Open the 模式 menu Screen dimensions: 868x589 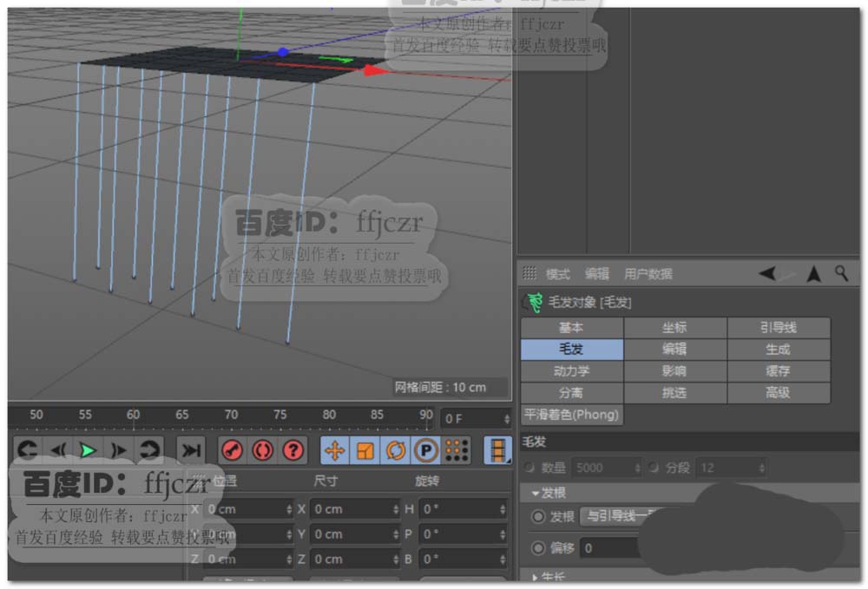[x=557, y=274]
